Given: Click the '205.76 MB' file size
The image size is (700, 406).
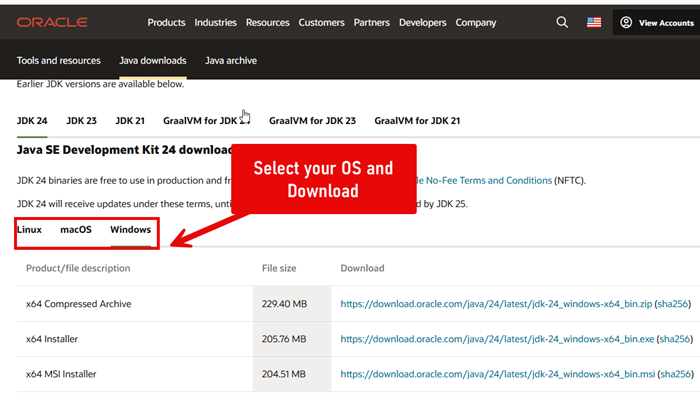Looking at the screenshot, I should coord(284,339).
